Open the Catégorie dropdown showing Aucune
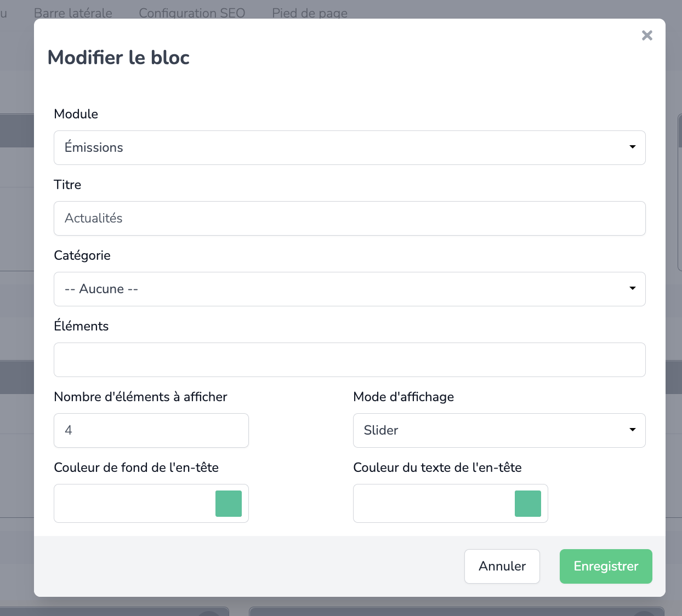Screen dimensions: 682x616 pos(349,289)
